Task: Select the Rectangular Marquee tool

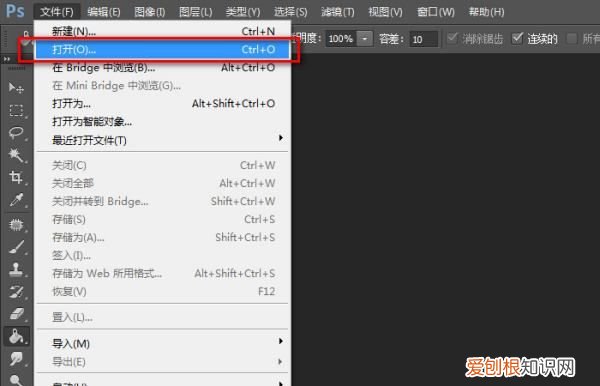Action: pos(16,111)
